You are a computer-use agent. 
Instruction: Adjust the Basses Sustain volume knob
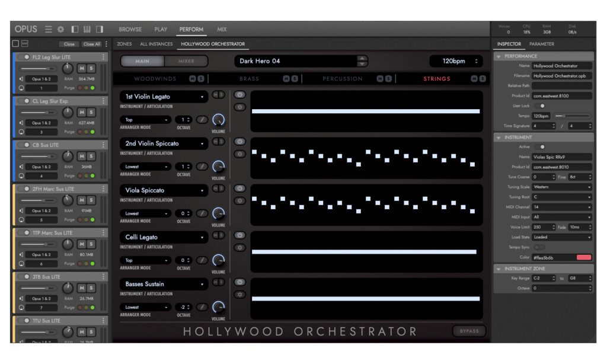pos(218,308)
